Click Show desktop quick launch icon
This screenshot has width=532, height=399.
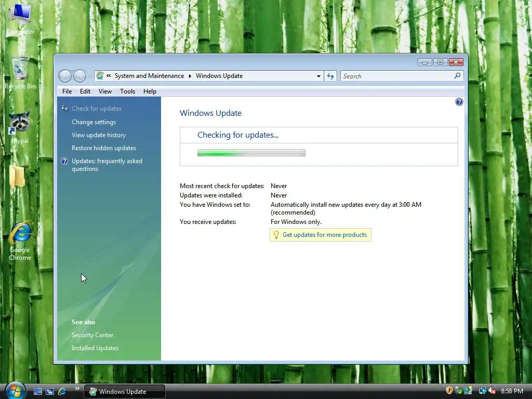38,391
